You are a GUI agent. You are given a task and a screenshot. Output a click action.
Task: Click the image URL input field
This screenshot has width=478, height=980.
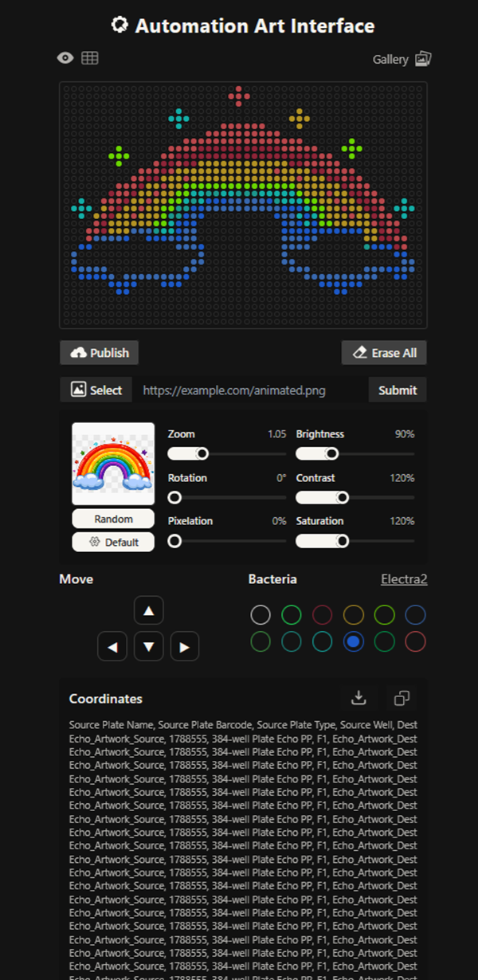click(x=247, y=390)
